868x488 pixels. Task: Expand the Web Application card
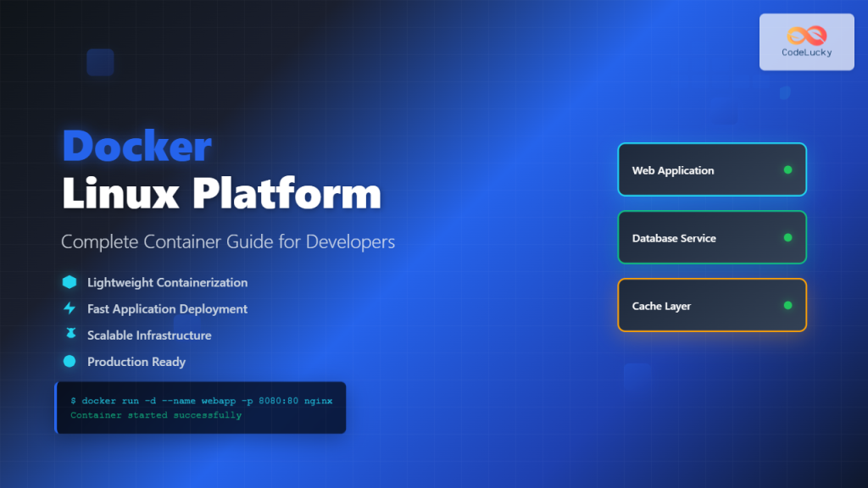(712, 169)
